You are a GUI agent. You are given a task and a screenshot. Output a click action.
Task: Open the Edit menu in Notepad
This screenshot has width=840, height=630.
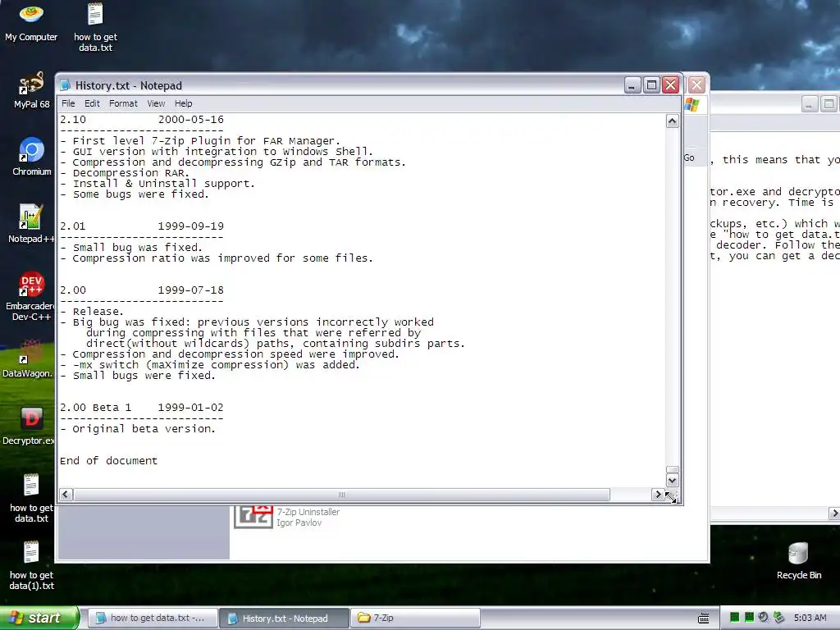92,103
